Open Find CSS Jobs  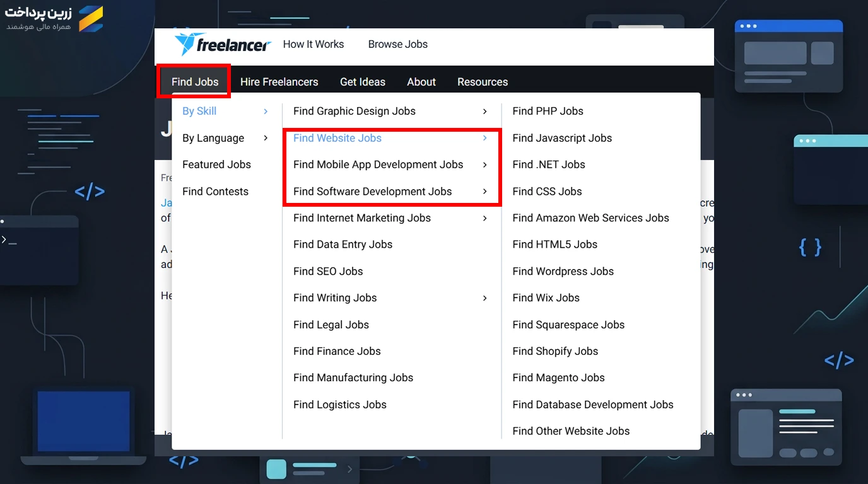click(548, 192)
